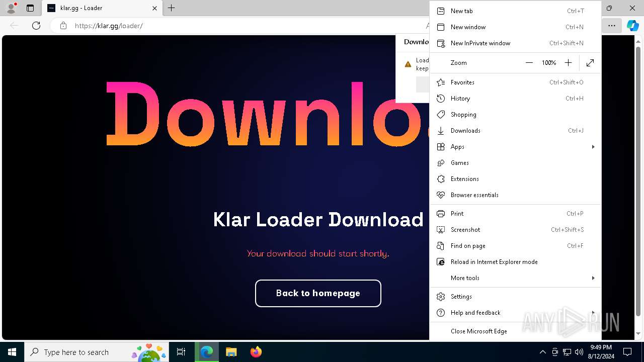
Task: Click the Settings and more ellipsis button
Action: (x=612, y=26)
